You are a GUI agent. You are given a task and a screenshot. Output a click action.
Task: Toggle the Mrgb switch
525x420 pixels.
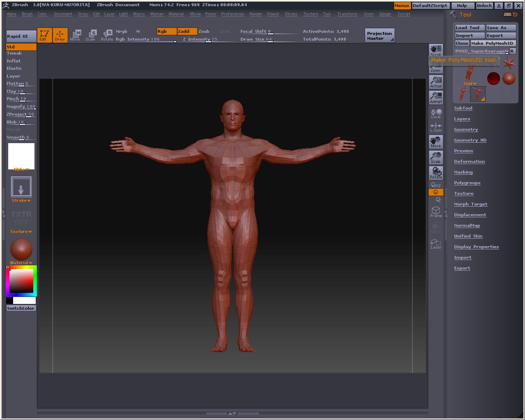pyautogui.click(x=121, y=31)
